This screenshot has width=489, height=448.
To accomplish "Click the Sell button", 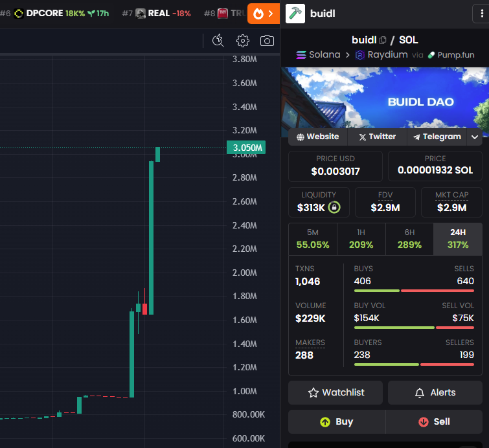I will [x=434, y=422].
